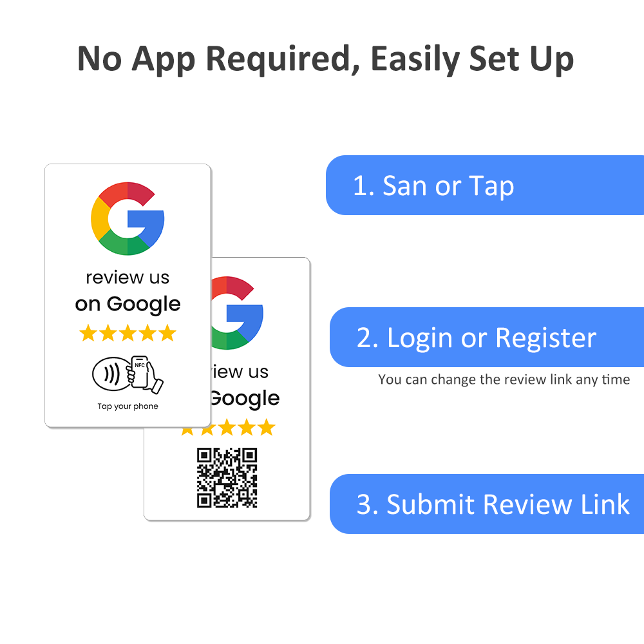Select the NFC tap phone icon
The width and height of the screenshot is (644, 644).
pyautogui.click(x=128, y=374)
